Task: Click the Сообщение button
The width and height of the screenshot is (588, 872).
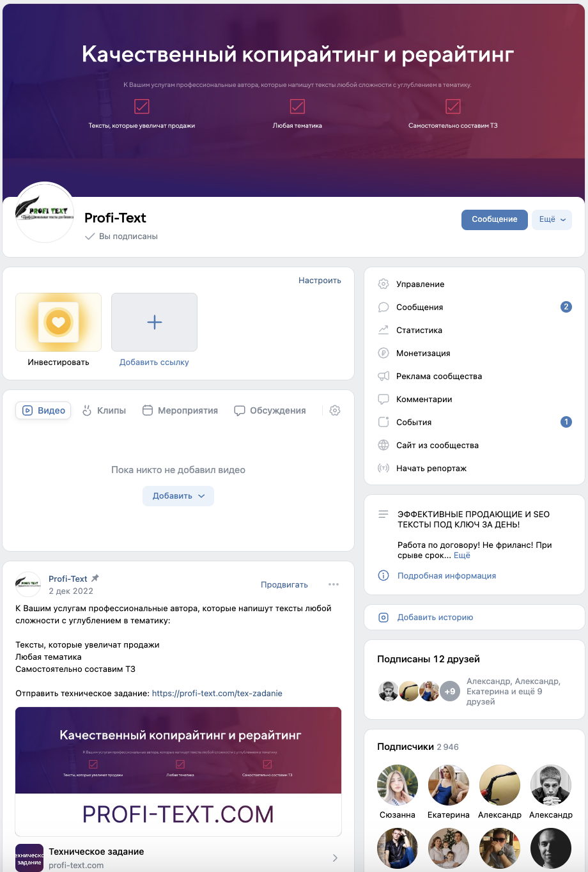Action: coord(495,219)
